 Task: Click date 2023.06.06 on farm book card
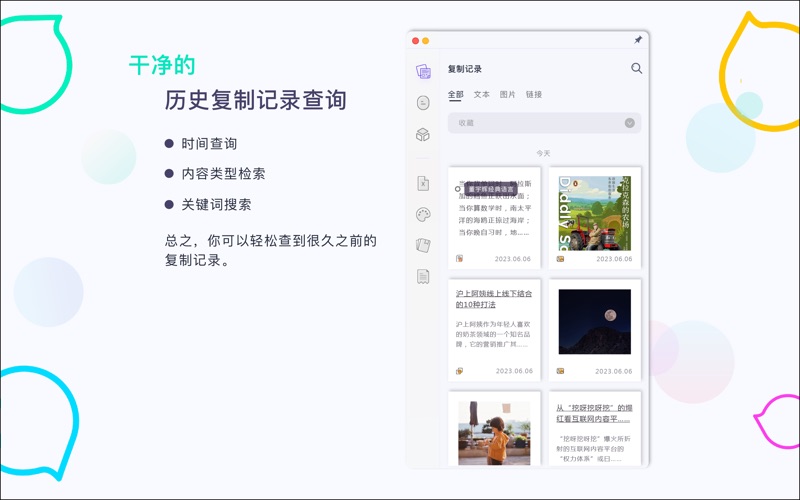(x=614, y=259)
